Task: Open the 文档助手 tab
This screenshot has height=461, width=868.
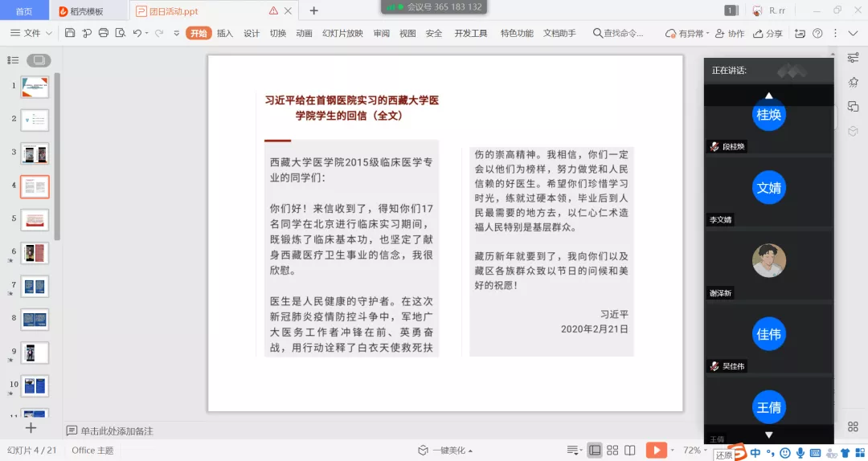Action: [x=559, y=33]
